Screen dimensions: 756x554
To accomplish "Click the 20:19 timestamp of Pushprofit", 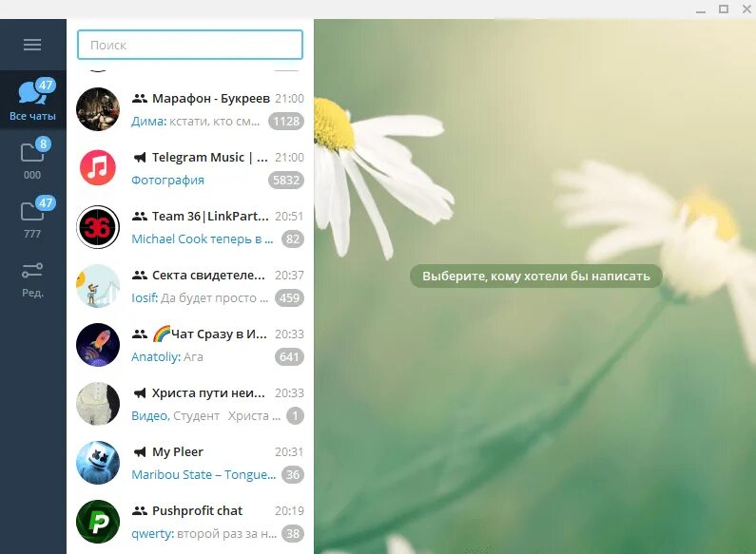I will [x=289, y=510].
